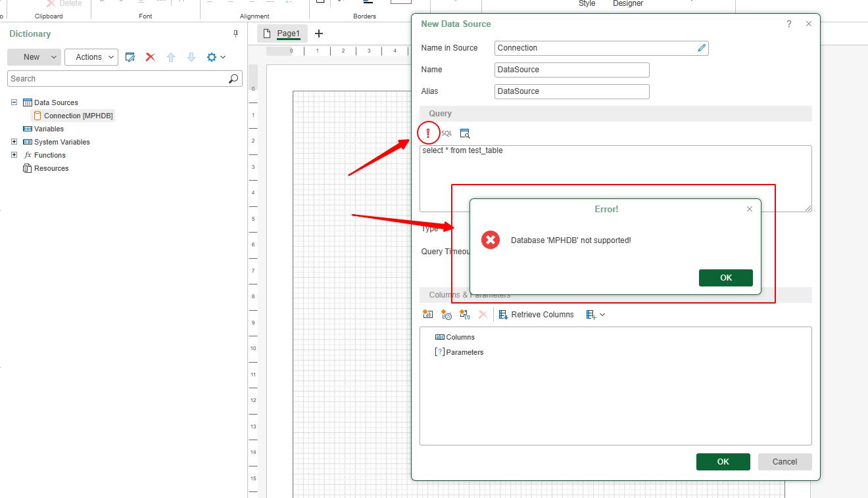Click the Move Up arrow in Dictionary

click(x=171, y=57)
